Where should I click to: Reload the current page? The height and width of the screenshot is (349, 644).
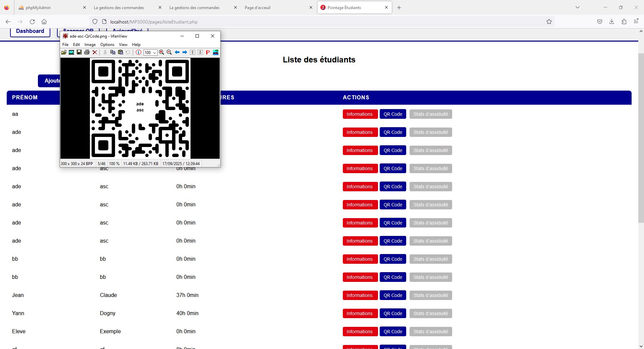pos(32,21)
